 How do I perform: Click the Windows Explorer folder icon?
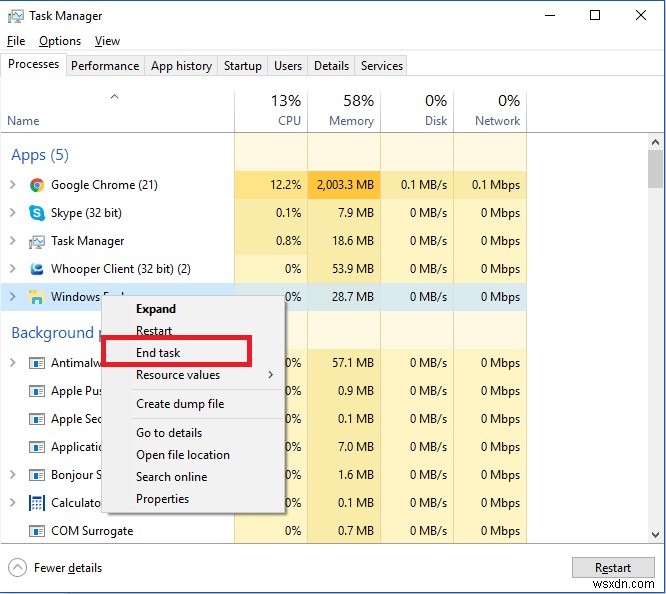36,297
